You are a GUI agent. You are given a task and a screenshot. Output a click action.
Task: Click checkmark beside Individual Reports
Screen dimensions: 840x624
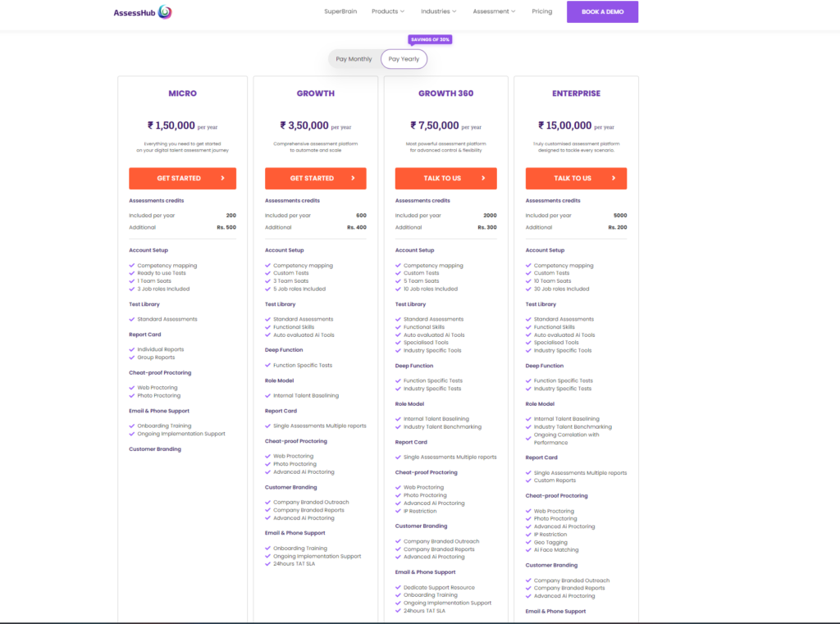point(132,349)
